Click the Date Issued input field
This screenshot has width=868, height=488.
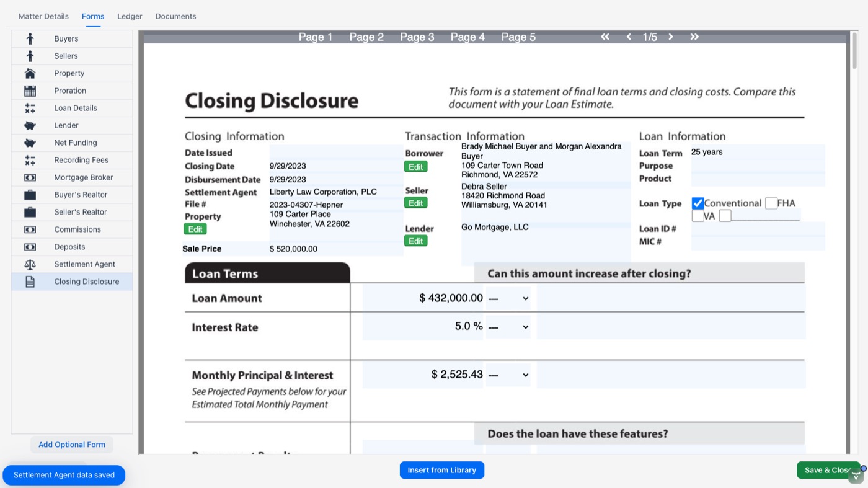(x=336, y=153)
